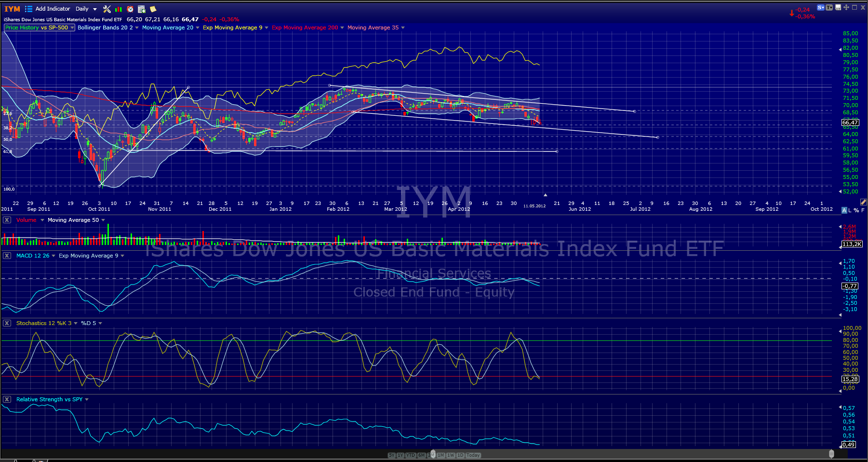This screenshot has width=868, height=462.
Task: Click the zoom slider handle near 3M
Action: (x=433, y=454)
